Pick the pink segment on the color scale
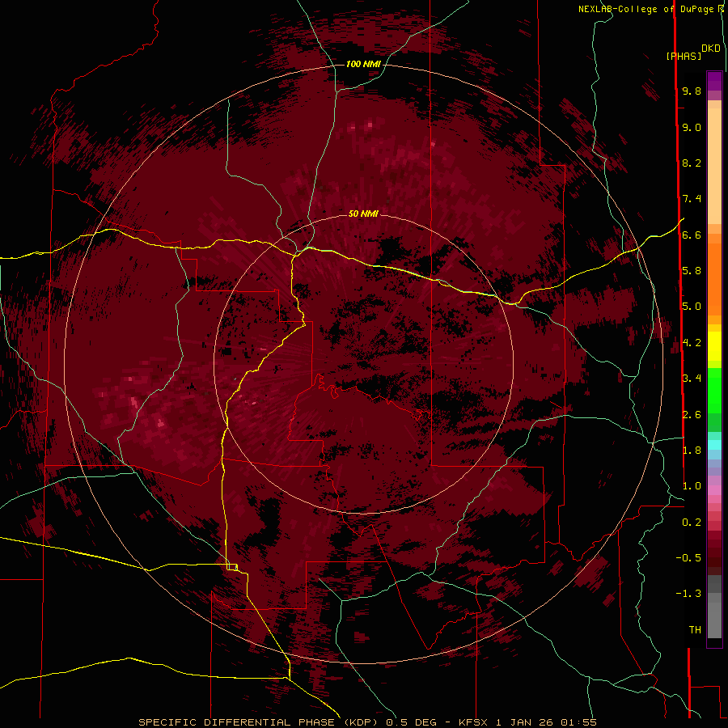 (714, 490)
